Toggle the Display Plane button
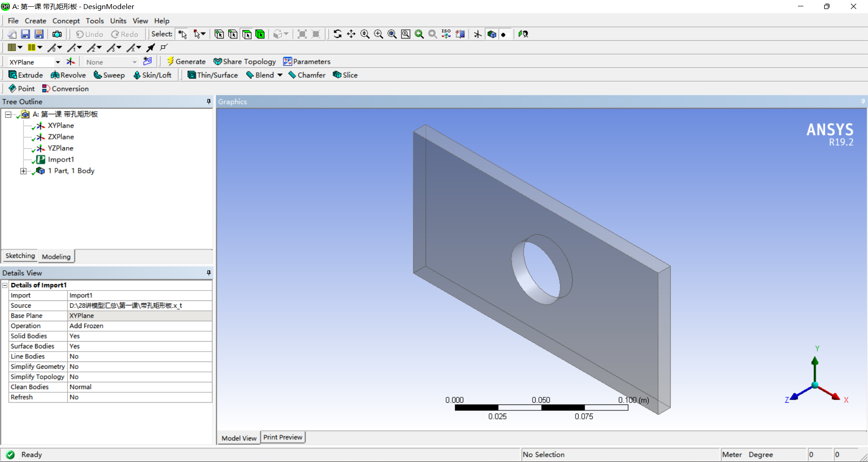Screen dimensions: 868x462 [x=478, y=34]
